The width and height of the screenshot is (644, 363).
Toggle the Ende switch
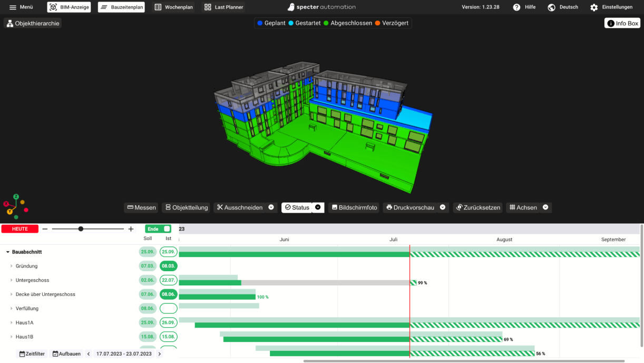(x=167, y=229)
